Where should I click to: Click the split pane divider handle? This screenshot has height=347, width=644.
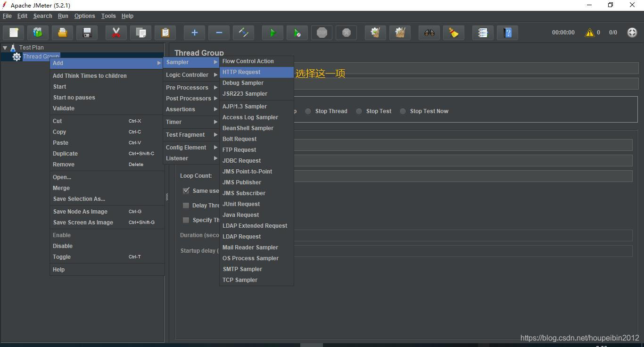[x=167, y=197]
